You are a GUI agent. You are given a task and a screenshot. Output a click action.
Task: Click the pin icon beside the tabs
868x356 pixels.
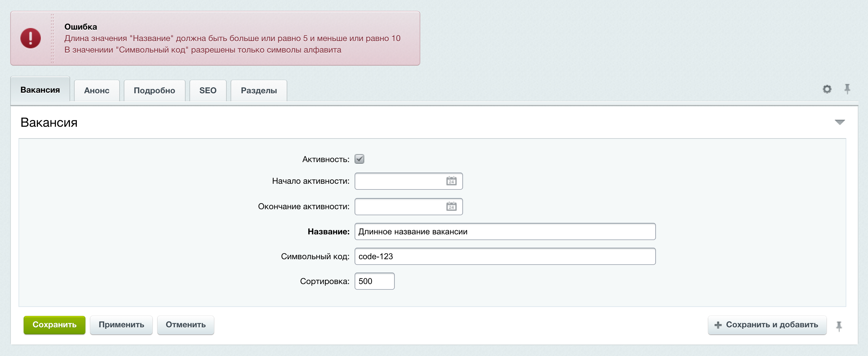(847, 89)
